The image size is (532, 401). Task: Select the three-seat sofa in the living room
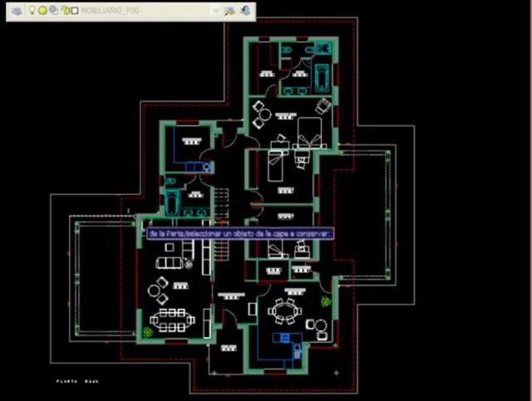point(170,262)
